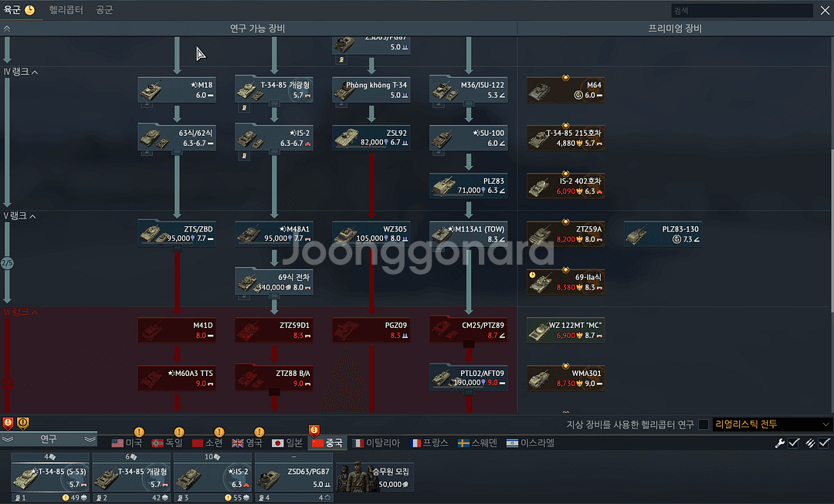Click the 연구 research button
The height and width of the screenshot is (504, 834).
tap(49, 439)
